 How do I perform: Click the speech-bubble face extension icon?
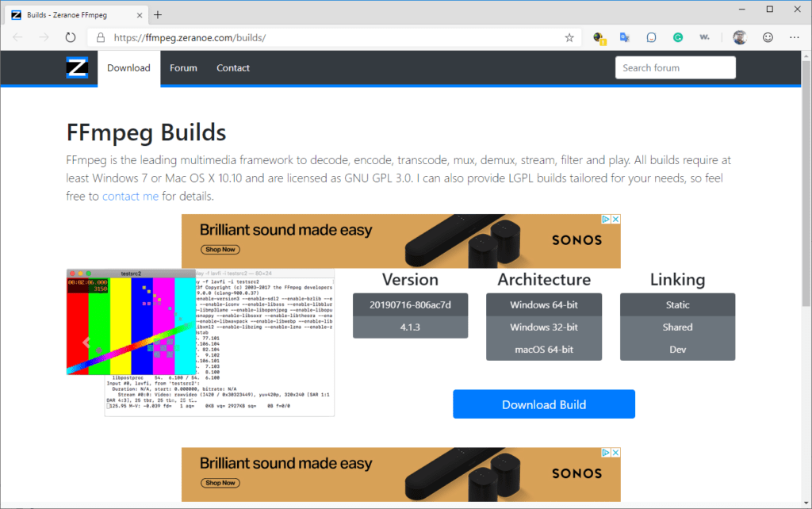tap(652, 37)
